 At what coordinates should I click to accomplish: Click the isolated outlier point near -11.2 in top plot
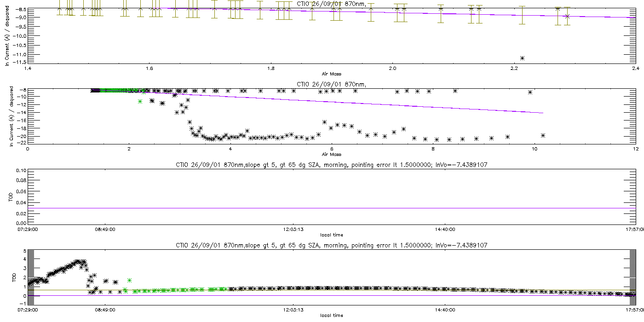[522, 58]
